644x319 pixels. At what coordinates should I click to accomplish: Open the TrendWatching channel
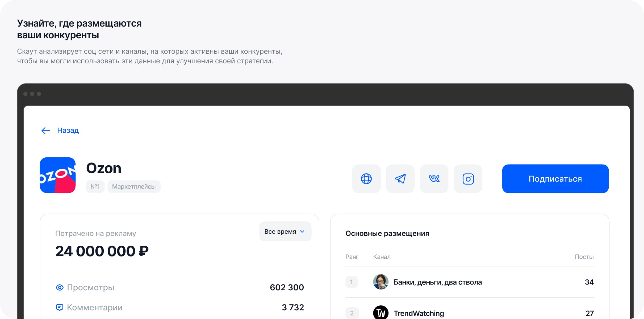pos(419,313)
